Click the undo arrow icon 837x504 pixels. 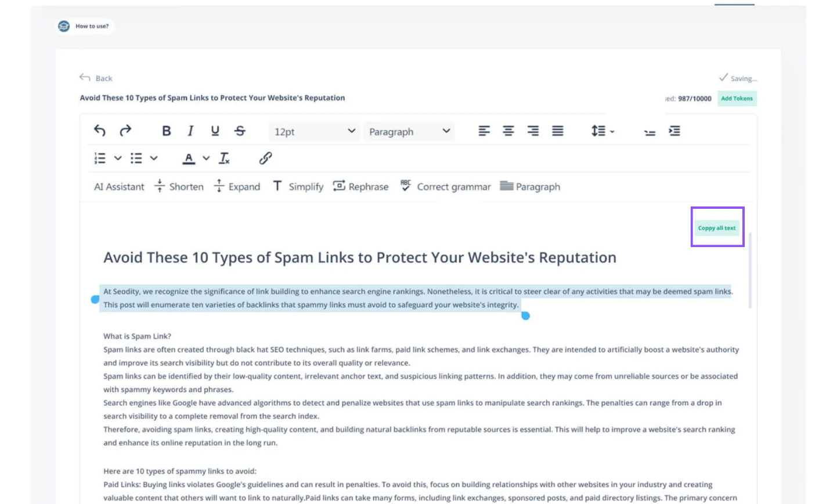click(100, 131)
